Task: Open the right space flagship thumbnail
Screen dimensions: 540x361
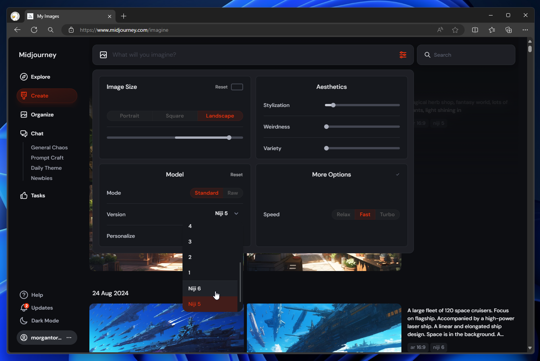Action: 324,328
